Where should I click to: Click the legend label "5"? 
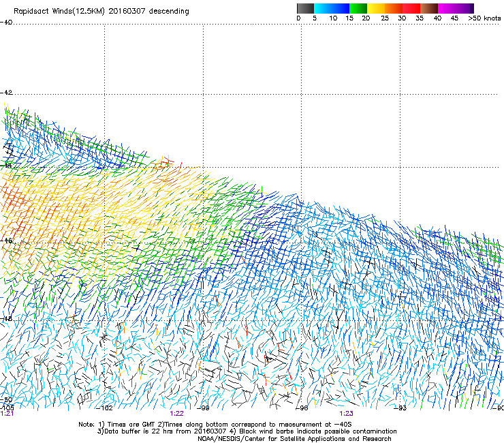pos(315,18)
